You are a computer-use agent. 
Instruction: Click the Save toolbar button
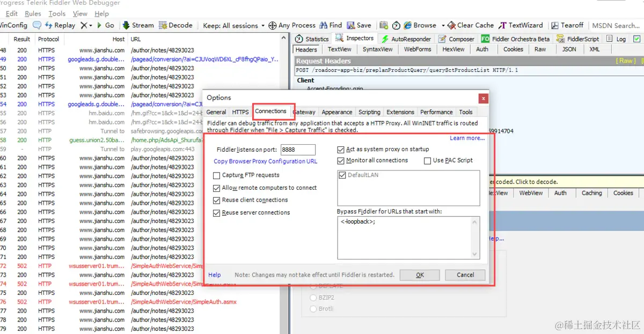point(359,25)
